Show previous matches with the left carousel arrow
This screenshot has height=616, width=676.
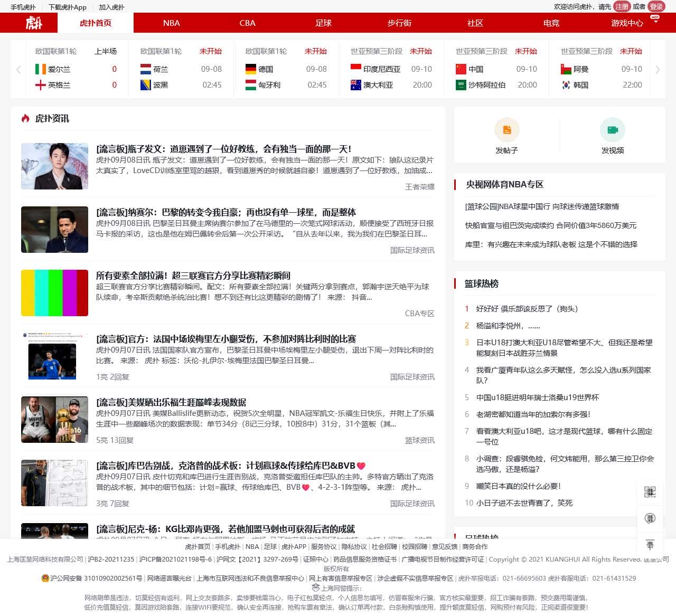[18, 69]
